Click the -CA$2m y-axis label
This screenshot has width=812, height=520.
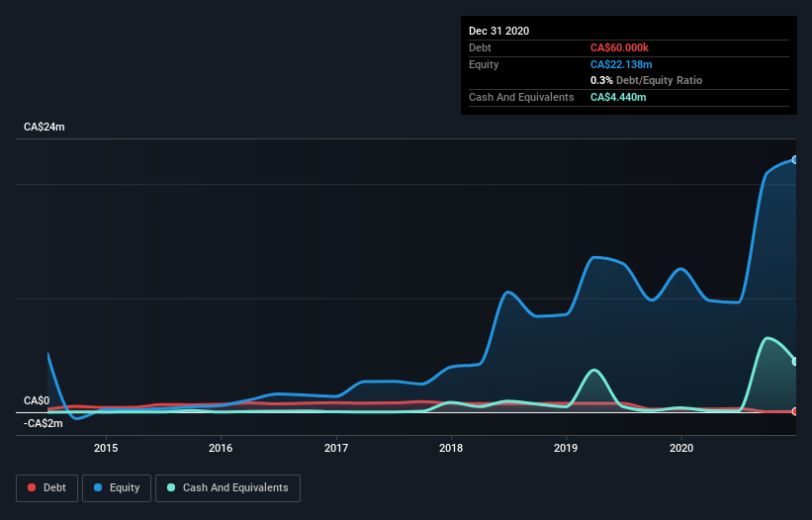(x=43, y=424)
